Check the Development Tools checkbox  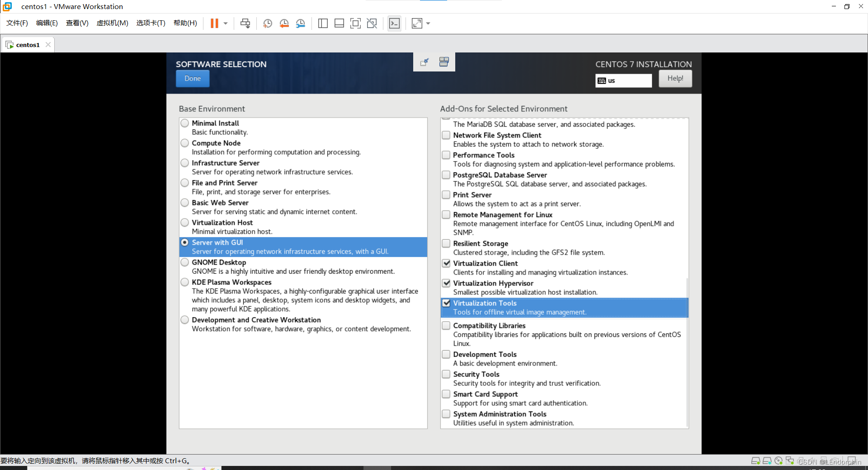446,354
